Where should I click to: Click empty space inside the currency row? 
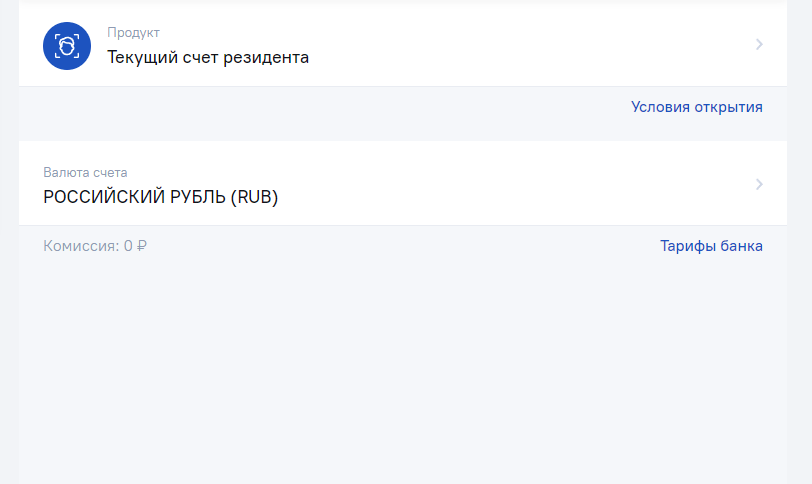[x=518, y=184]
